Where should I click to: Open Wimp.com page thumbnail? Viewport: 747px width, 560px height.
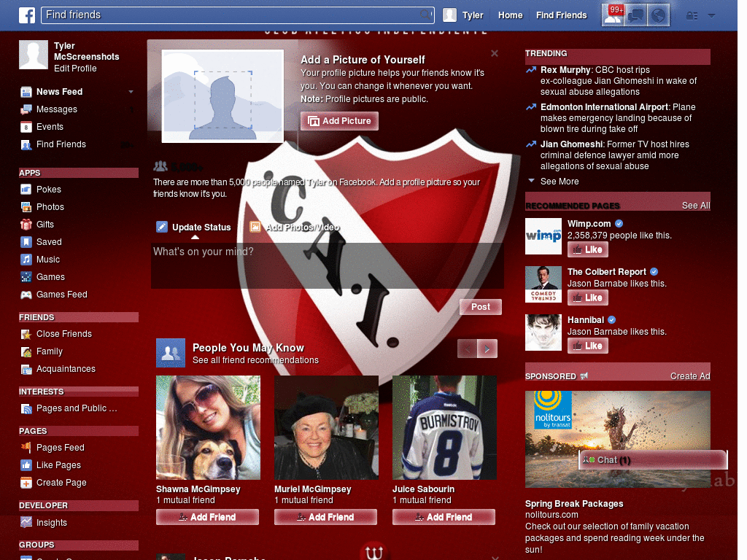click(543, 236)
